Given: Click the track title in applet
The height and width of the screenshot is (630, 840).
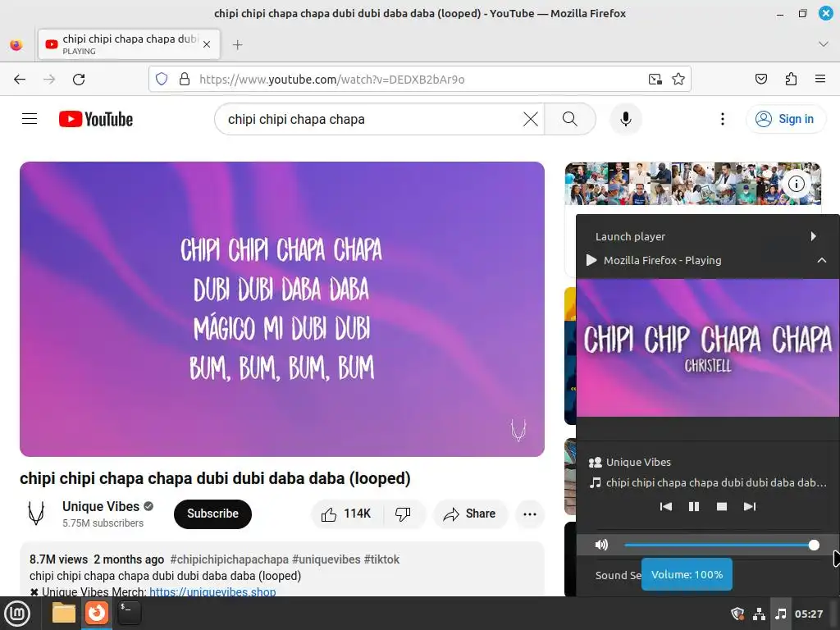Looking at the screenshot, I should 715,482.
